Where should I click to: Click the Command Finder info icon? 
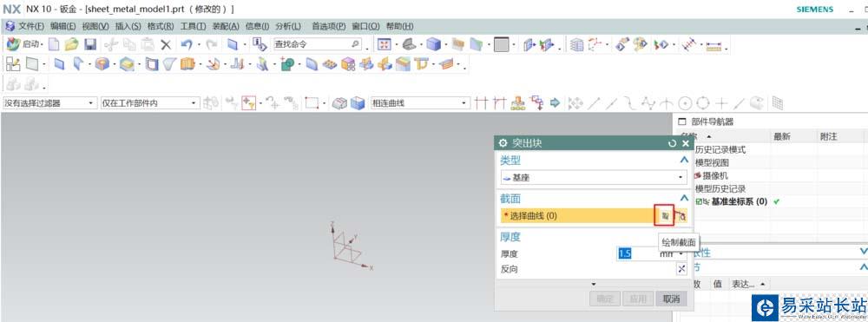tap(260, 44)
